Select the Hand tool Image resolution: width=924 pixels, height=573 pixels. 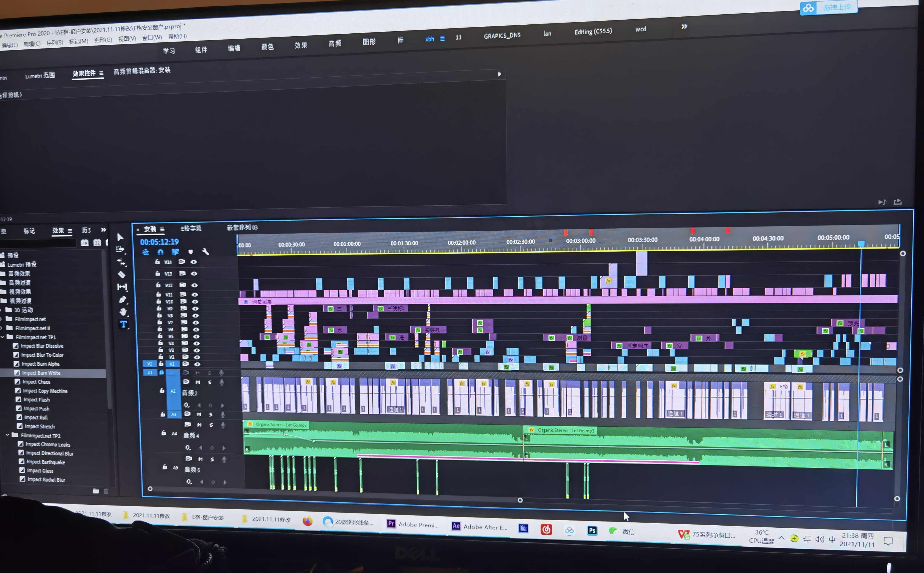click(123, 312)
